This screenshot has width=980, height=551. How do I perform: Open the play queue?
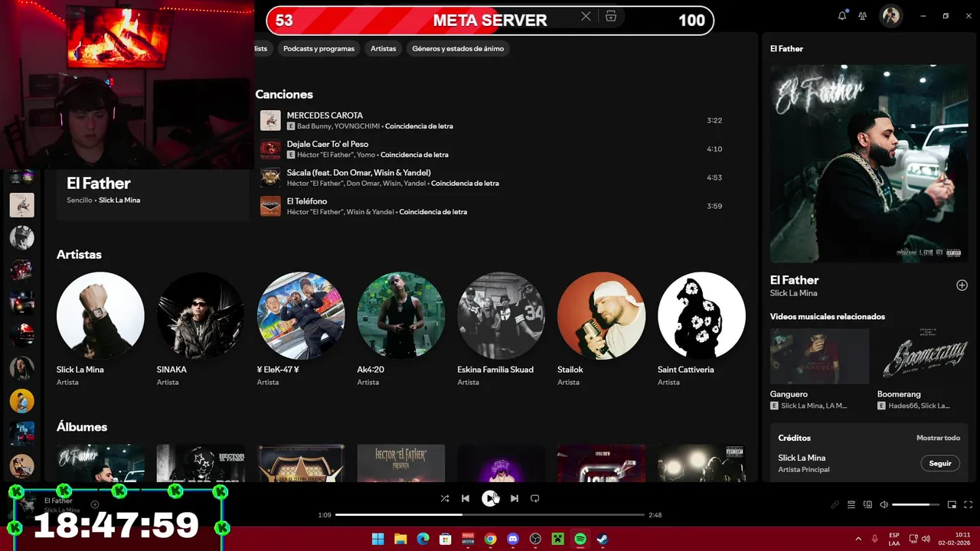pos(851,505)
